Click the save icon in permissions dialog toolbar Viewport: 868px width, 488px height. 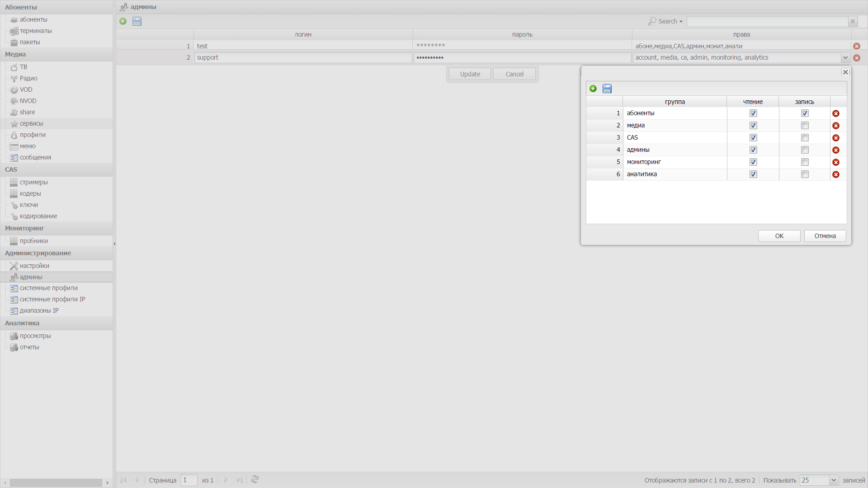[607, 88]
